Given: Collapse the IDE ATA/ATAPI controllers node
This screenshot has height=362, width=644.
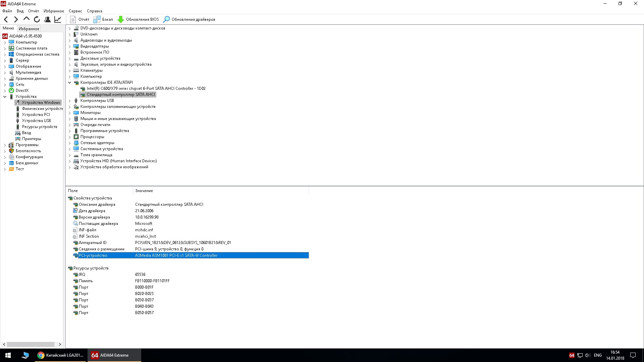Looking at the screenshot, I should pos(70,82).
